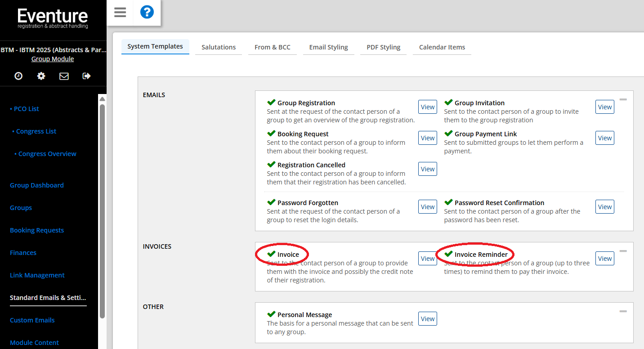Collapse the Invoices section with minus icon
Viewport: 644px width, 349px height.
pyautogui.click(x=623, y=251)
